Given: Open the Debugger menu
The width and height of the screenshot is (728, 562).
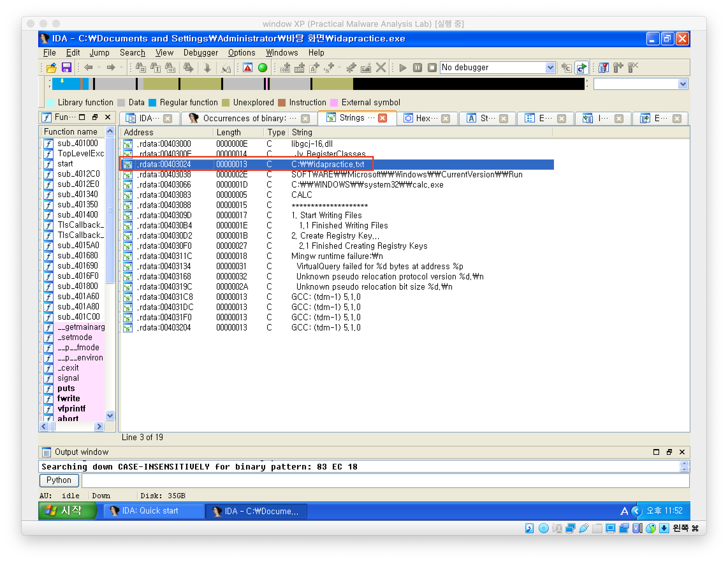Looking at the screenshot, I should click(x=200, y=53).
